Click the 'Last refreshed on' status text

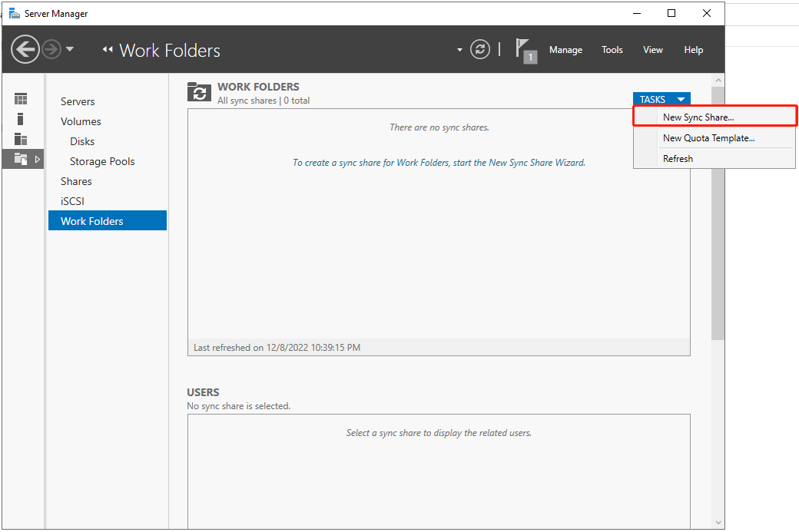coord(277,347)
